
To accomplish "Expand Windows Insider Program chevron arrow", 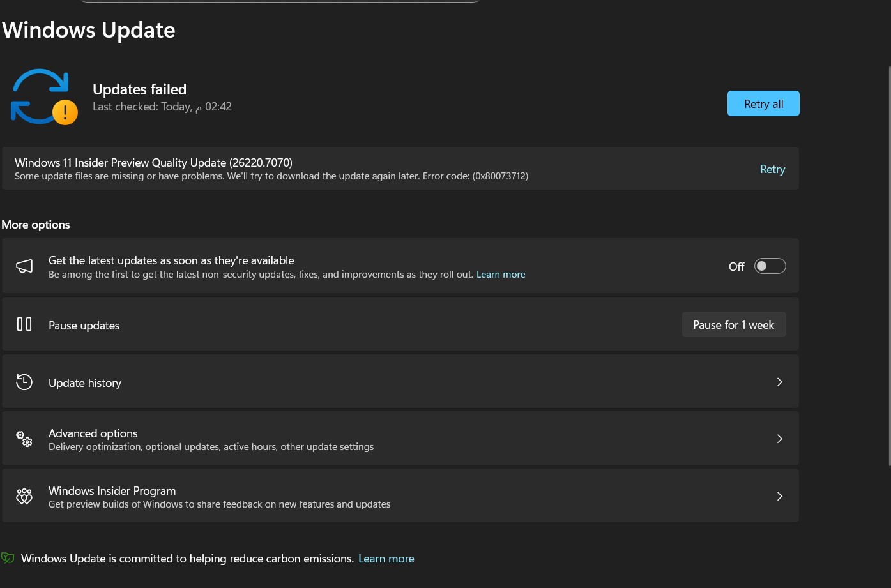I will coord(779,496).
